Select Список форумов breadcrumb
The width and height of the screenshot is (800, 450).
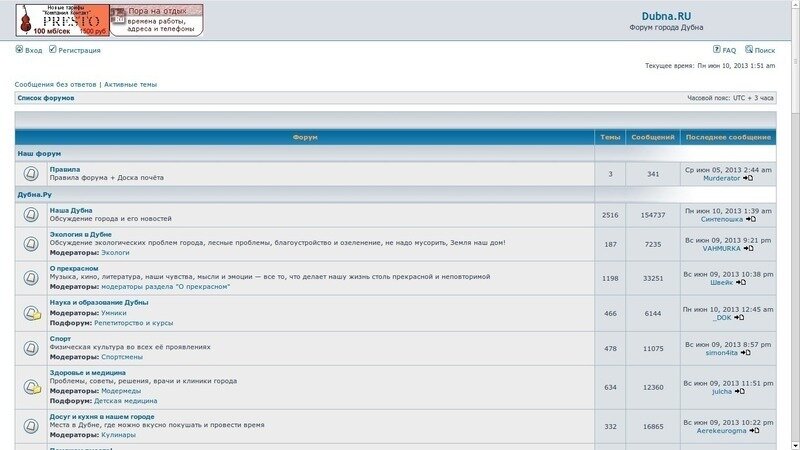coord(46,98)
